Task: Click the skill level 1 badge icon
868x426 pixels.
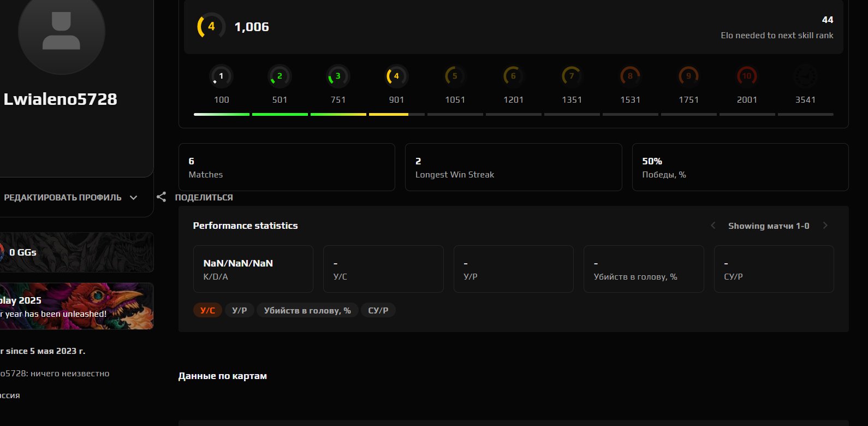Action: pos(221,76)
